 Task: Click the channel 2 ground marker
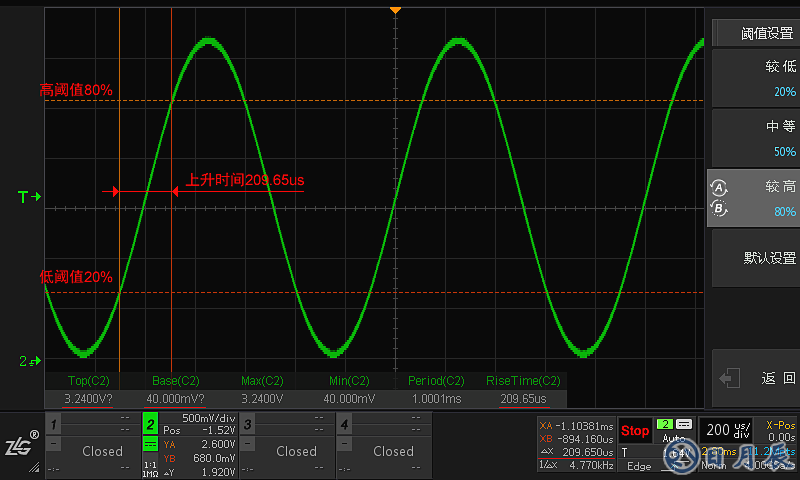(x=30, y=360)
